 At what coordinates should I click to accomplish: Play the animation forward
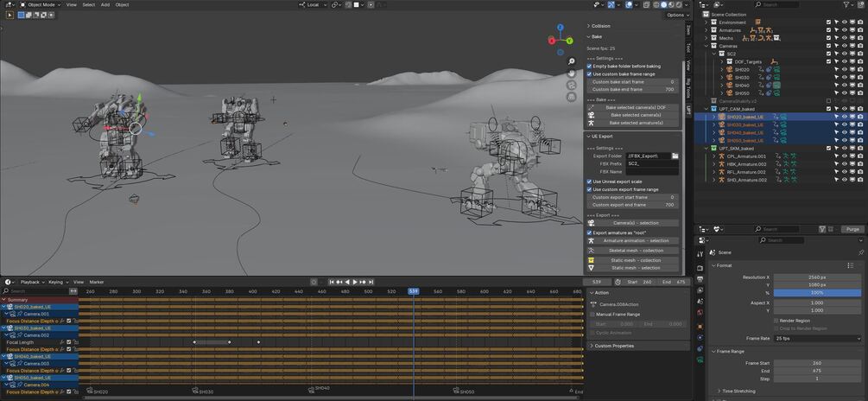point(355,282)
